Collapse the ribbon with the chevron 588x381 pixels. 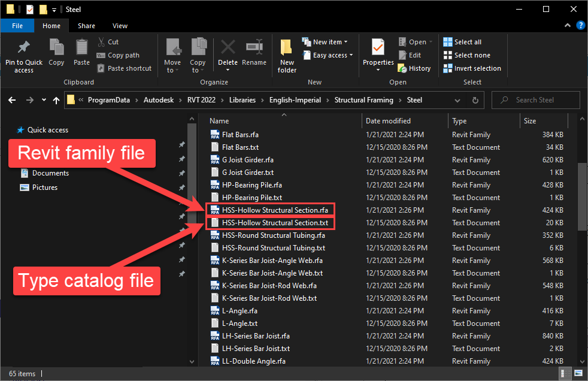568,26
